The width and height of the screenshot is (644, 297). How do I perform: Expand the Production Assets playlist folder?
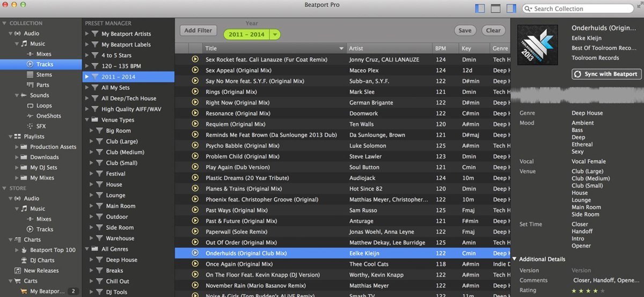coord(17,147)
